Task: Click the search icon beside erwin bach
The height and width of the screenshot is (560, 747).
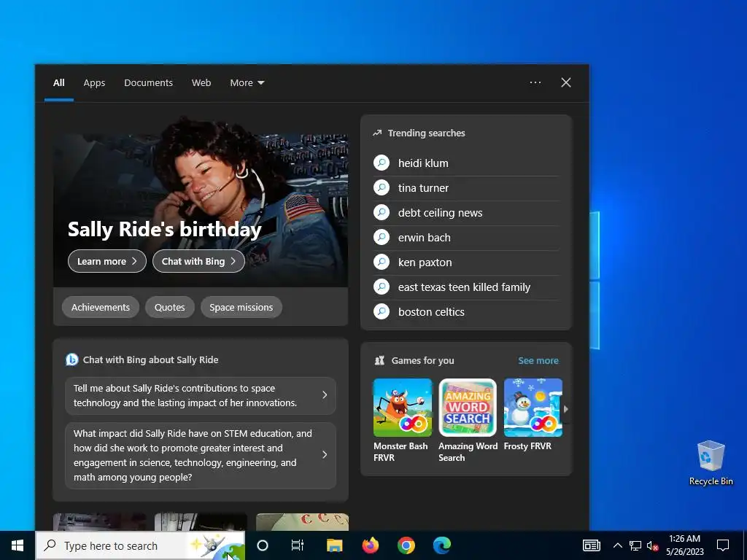Action: click(381, 237)
